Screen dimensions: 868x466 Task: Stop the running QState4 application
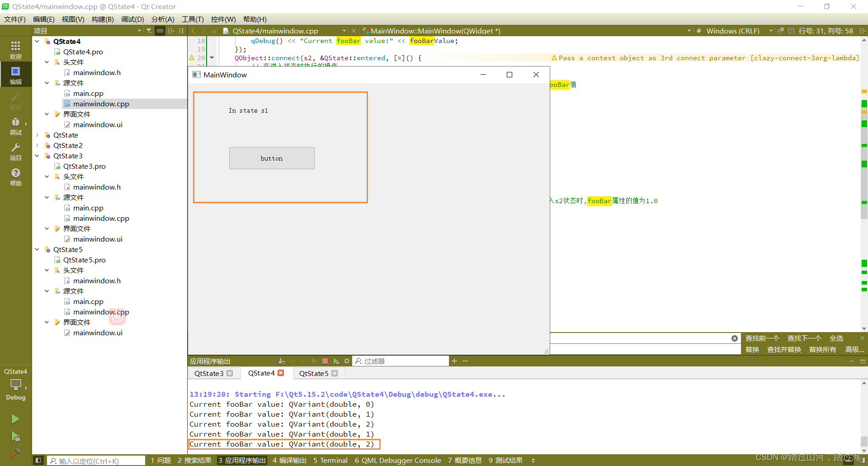click(x=325, y=361)
